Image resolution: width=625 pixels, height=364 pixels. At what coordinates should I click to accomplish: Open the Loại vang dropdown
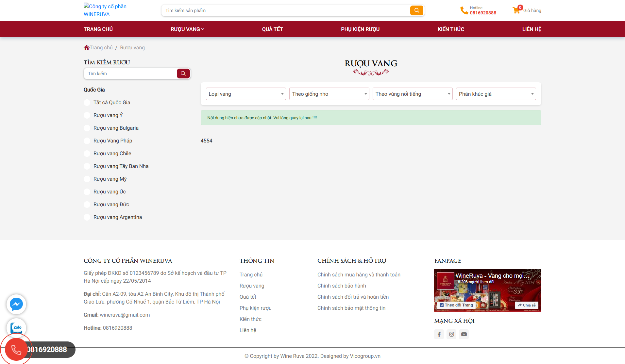246,94
